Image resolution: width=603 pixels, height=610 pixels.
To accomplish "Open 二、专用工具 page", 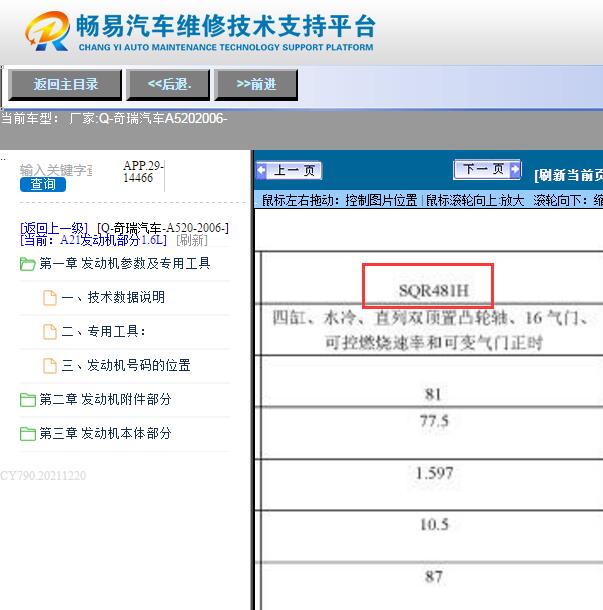I will point(103,331).
